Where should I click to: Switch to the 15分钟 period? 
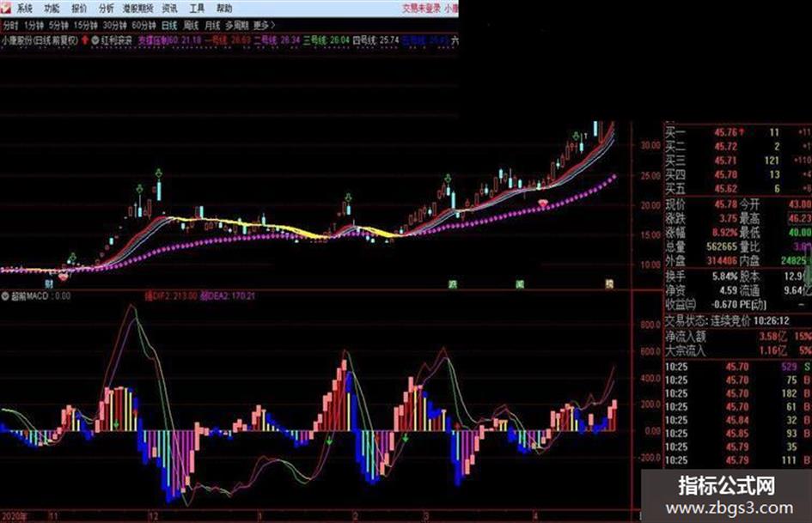click(x=85, y=25)
